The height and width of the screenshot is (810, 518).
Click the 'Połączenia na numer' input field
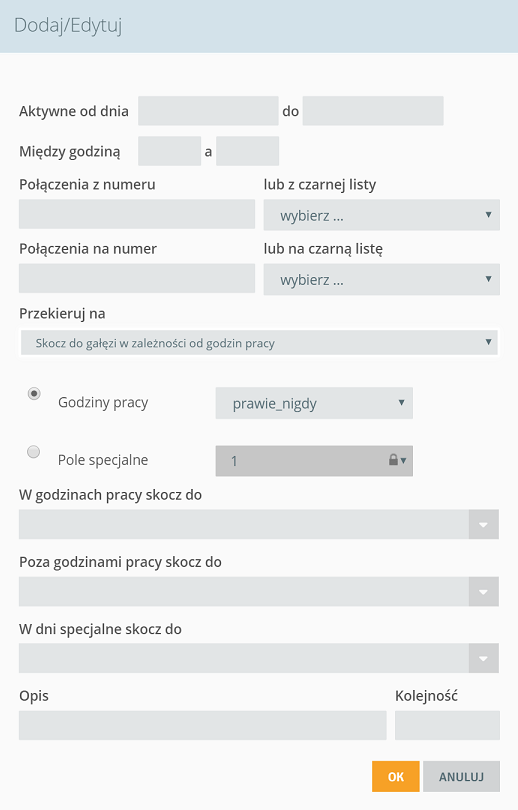coord(137,278)
